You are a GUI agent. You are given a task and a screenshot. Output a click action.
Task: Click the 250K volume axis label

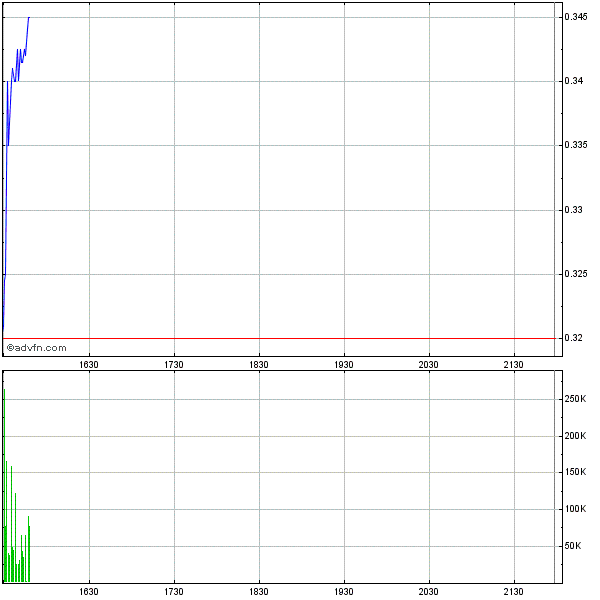575,399
